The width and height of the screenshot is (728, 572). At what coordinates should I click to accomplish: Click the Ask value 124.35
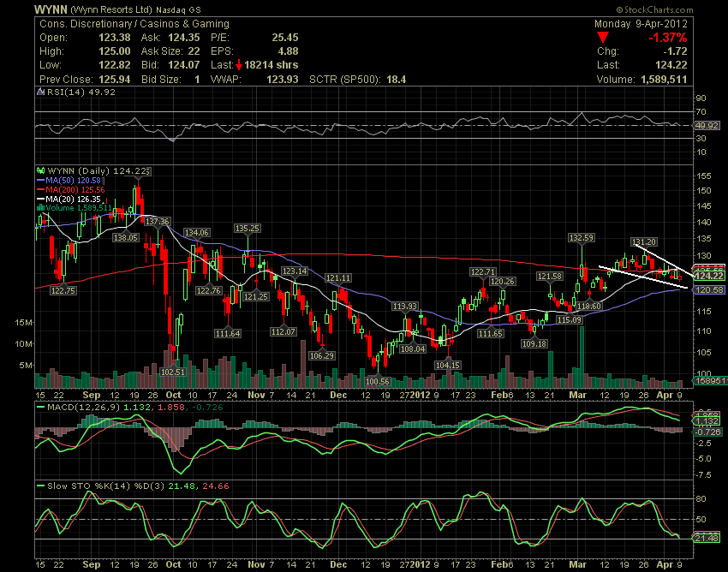(x=184, y=38)
